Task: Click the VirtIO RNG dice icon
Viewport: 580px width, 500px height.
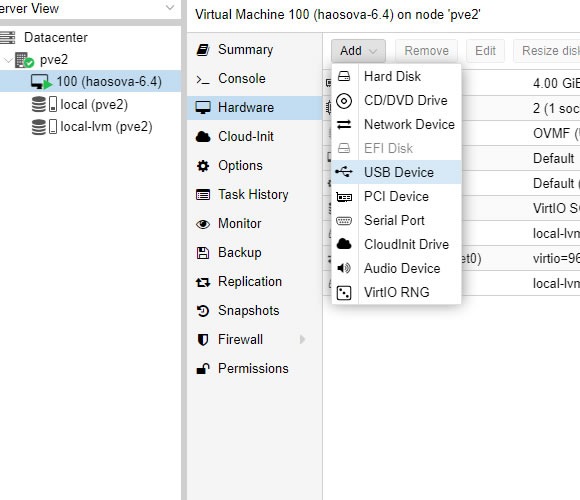Action: (344, 293)
